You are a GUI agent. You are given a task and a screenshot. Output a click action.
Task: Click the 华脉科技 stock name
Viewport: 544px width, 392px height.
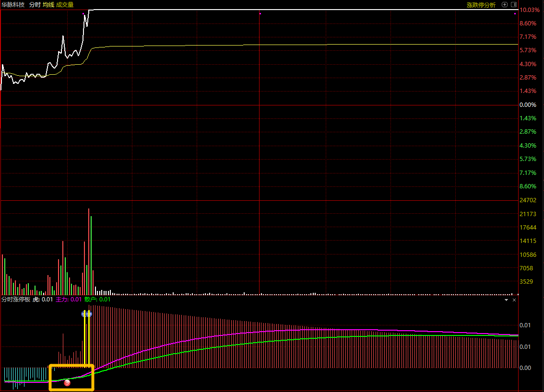click(x=13, y=5)
